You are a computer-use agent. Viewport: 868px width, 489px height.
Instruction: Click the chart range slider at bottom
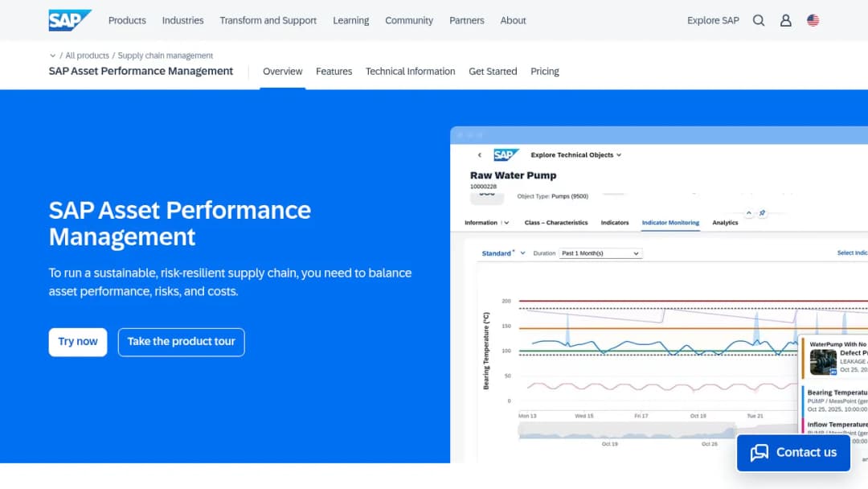[627, 430]
